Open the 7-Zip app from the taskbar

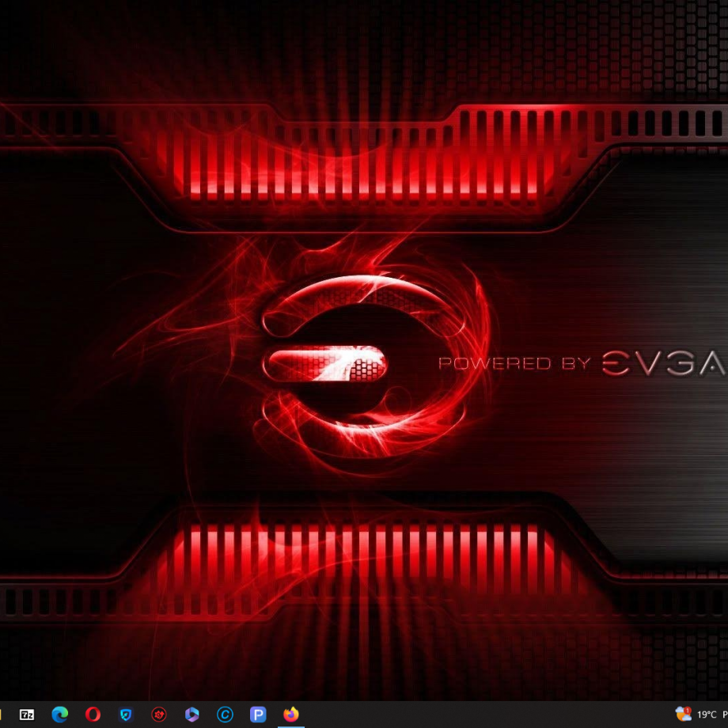(27, 715)
